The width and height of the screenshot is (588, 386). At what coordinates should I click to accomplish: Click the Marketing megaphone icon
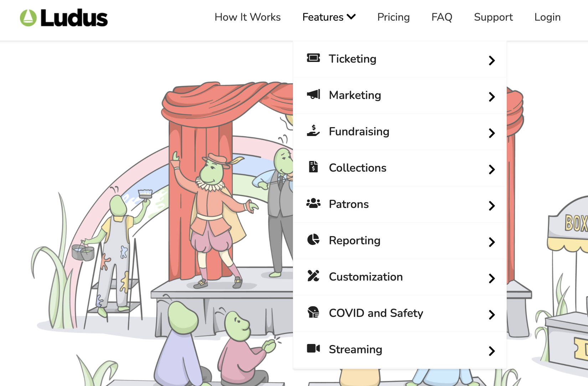coord(313,94)
